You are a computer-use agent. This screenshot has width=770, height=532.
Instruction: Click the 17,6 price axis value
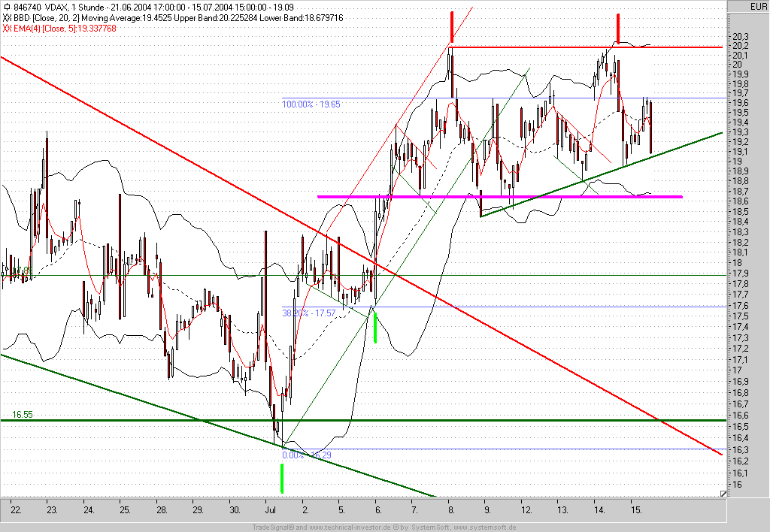tap(741, 306)
